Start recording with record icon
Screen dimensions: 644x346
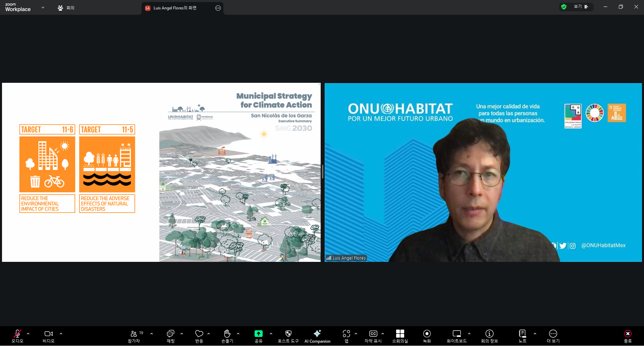click(427, 334)
